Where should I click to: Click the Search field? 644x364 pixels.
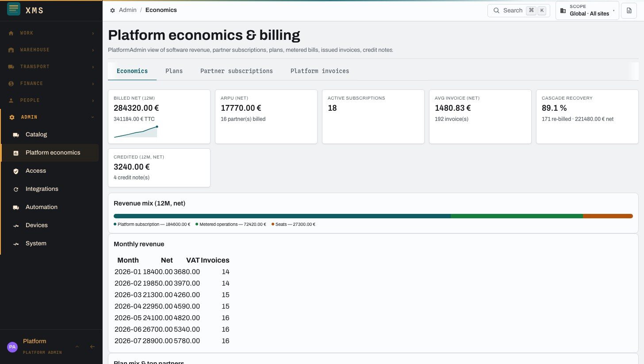pos(518,11)
